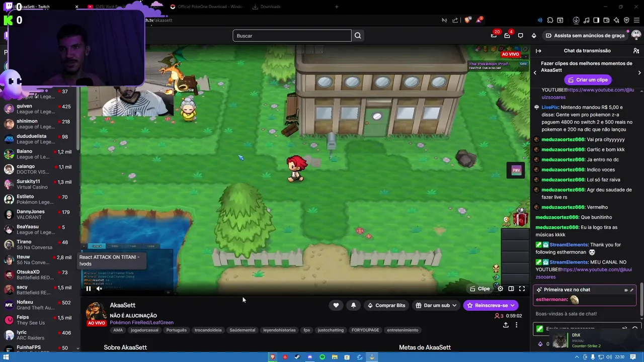Open the whispers speech bubble icon
The width and height of the screenshot is (644, 362).
pyautogui.click(x=521, y=36)
